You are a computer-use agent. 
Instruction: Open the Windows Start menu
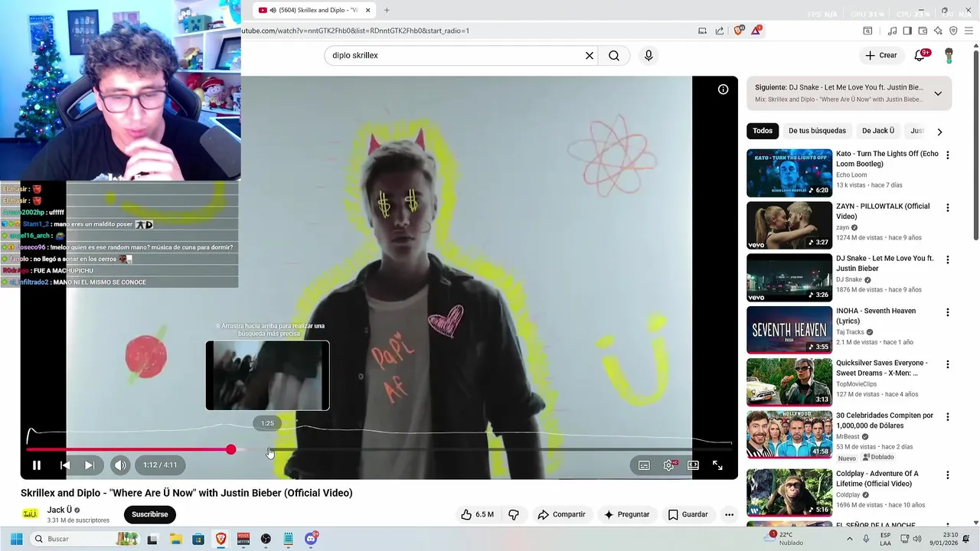(16, 539)
